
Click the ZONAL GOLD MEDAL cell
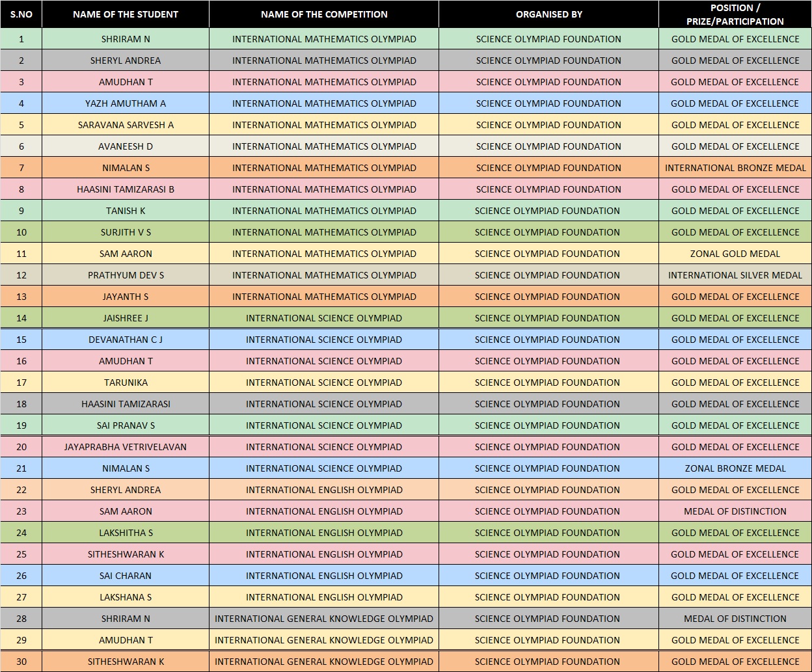pos(735,254)
